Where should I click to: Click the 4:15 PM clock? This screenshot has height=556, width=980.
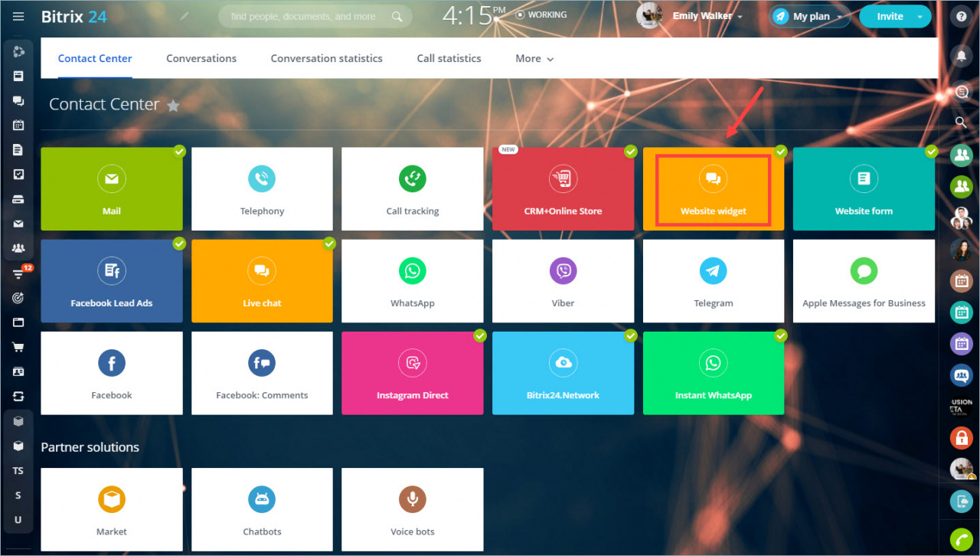click(474, 15)
